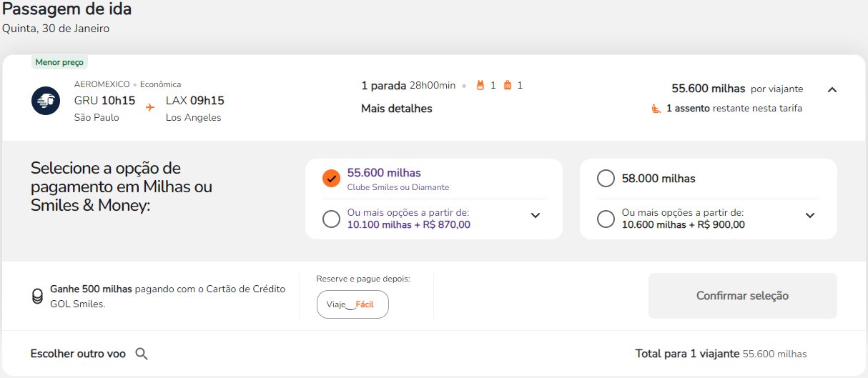Click the Viaje Fácil button

click(x=352, y=304)
